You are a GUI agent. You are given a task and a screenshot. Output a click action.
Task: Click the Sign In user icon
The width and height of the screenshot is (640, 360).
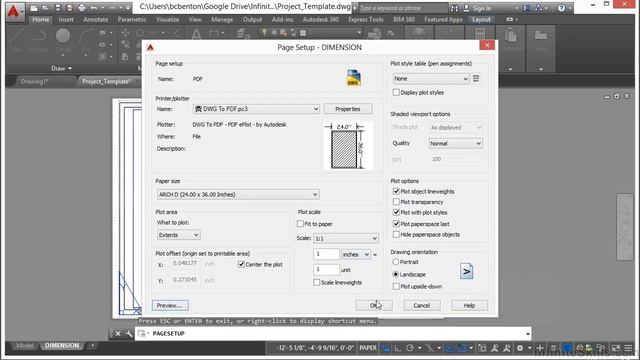point(467,8)
